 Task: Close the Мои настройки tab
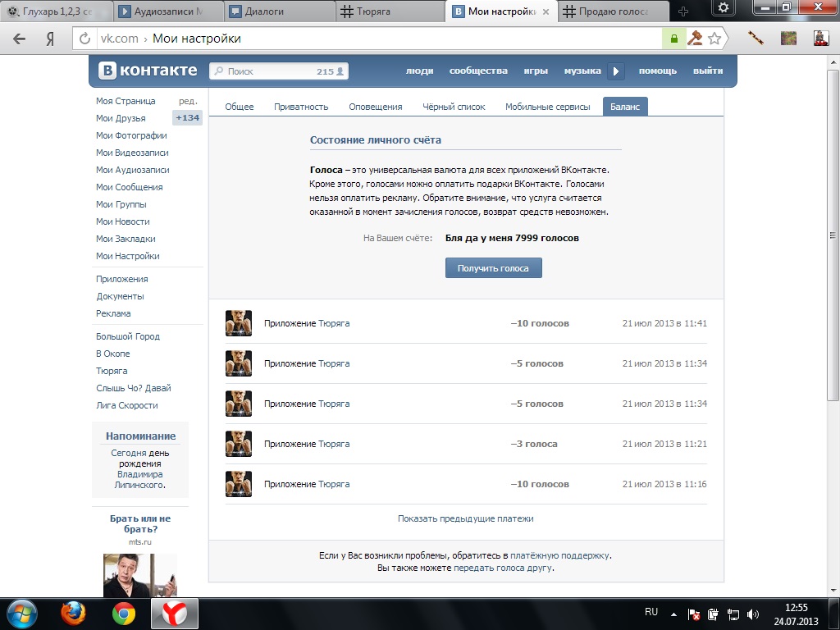(546, 11)
